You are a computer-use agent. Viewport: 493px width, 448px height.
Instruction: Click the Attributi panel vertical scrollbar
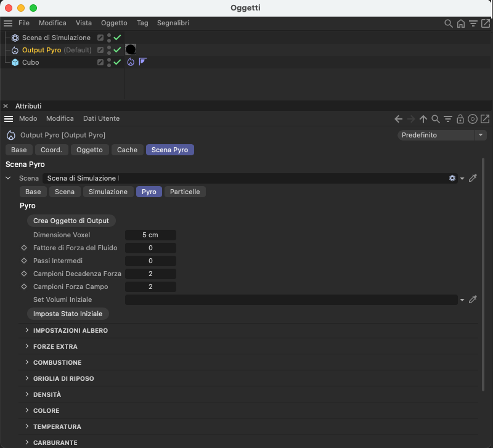tap(483, 274)
